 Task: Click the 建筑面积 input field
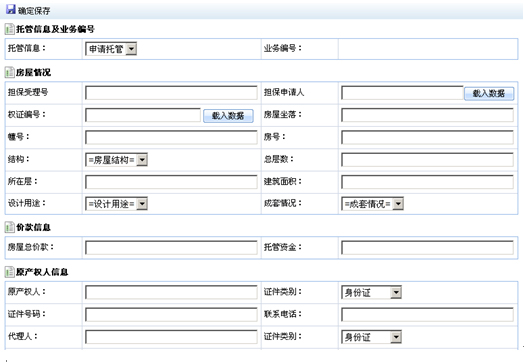point(427,182)
